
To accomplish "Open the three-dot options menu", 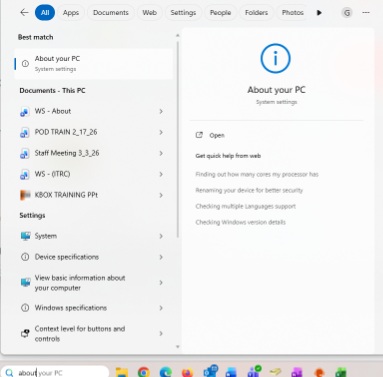I will coord(366,13).
